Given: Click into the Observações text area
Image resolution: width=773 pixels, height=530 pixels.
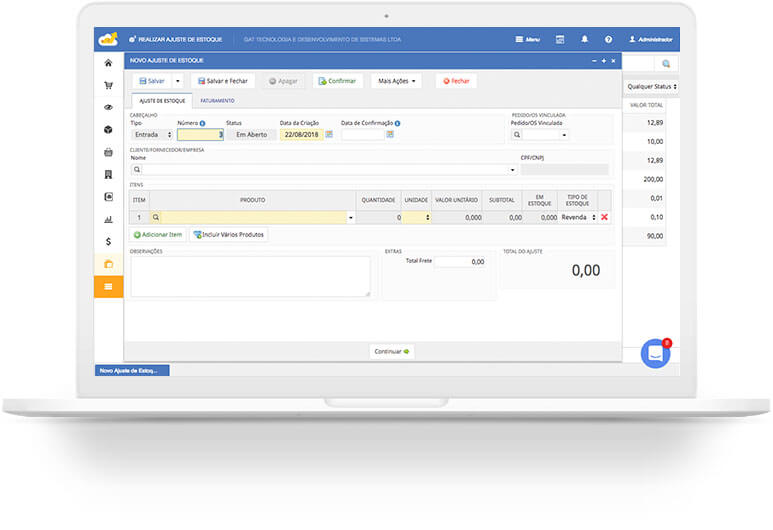Looking at the screenshot, I should point(250,276).
